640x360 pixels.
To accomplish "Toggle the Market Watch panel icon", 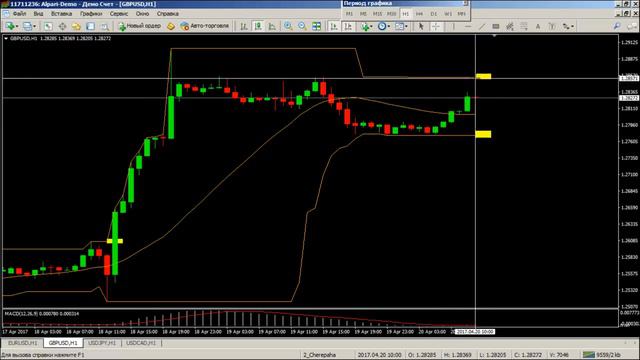I will tap(48, 26).
